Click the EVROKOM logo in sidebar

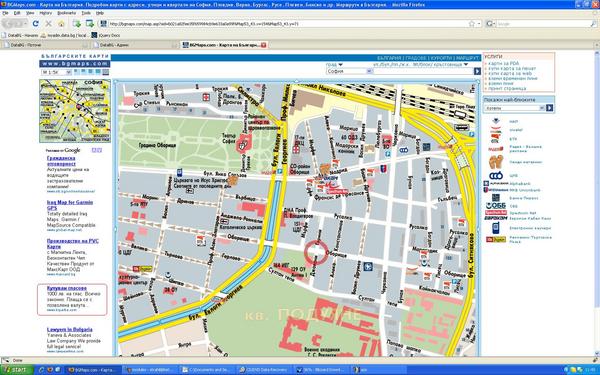pyautogui.click(x=496, y=218)
